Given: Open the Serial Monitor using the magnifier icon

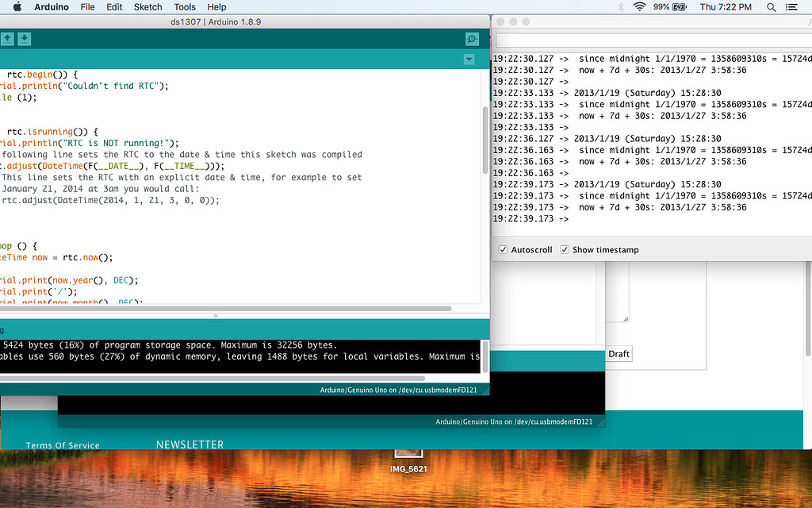Looking at the screenshot, I should click(472, 38).
